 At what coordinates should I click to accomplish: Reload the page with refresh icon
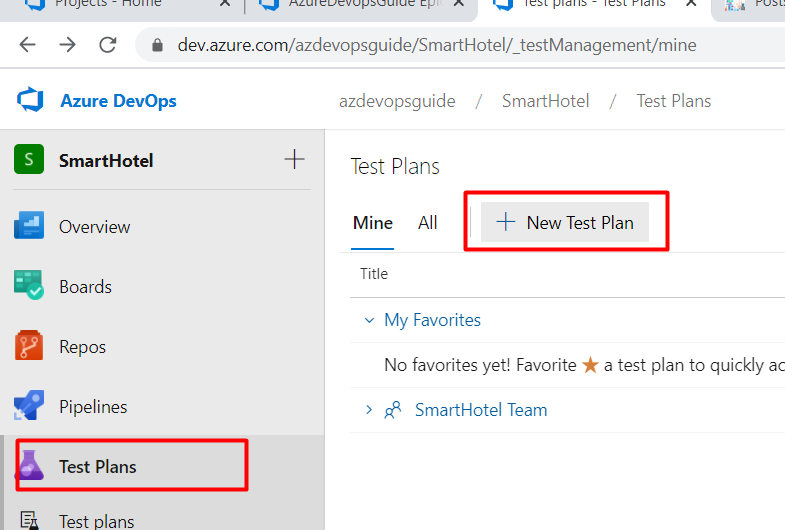[x=108, y=45]
